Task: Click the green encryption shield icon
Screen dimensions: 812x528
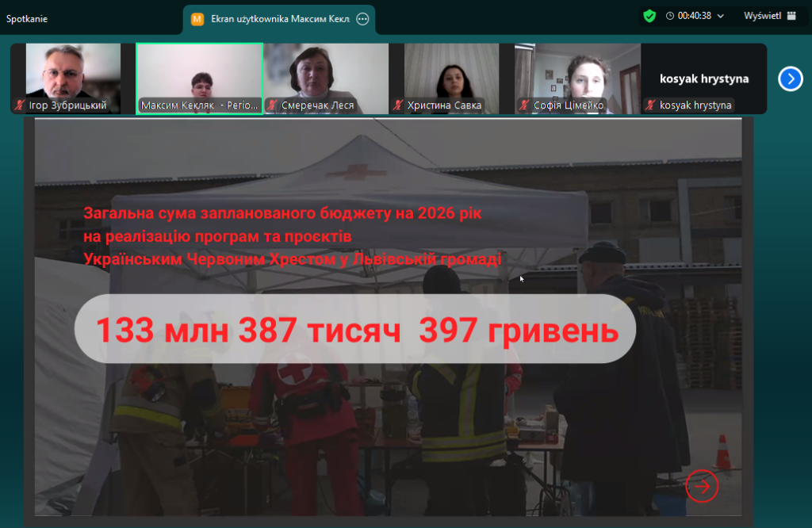Action: click(649, 16)
